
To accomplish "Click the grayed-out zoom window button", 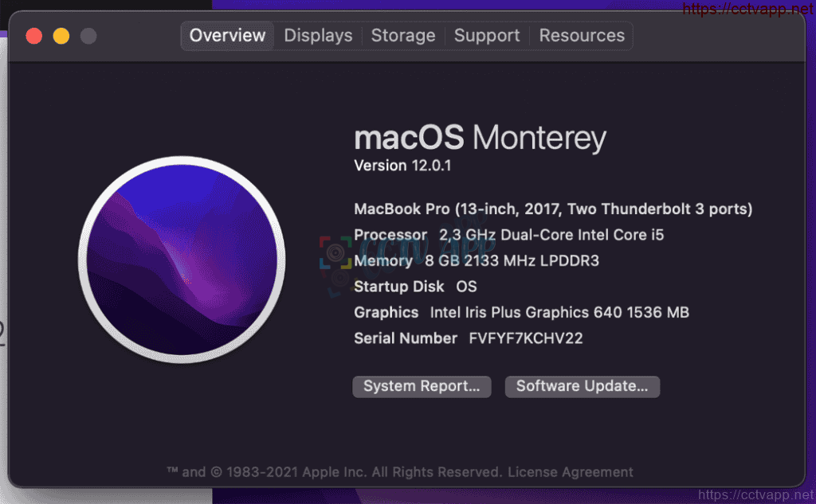I will tap(88, 36).
